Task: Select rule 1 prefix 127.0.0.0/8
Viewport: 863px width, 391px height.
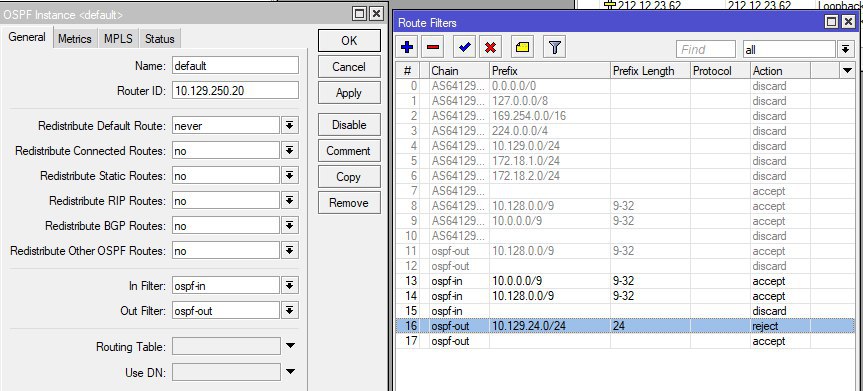Action: pos(625,101)
